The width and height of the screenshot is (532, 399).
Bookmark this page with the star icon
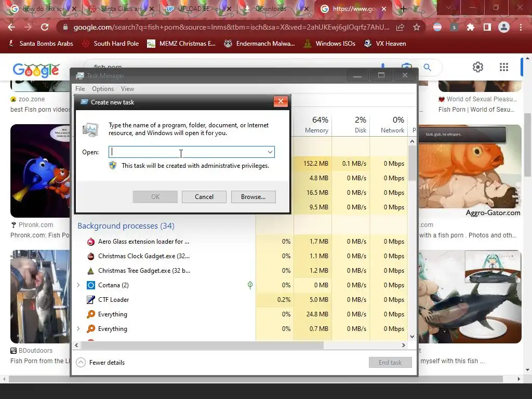tap(417, 27)
